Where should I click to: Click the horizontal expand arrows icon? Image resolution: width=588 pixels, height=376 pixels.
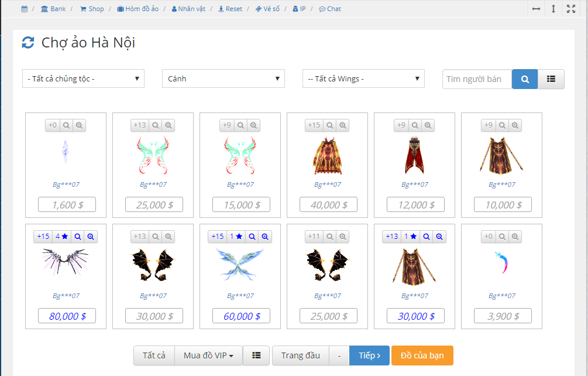click(537, 9)
